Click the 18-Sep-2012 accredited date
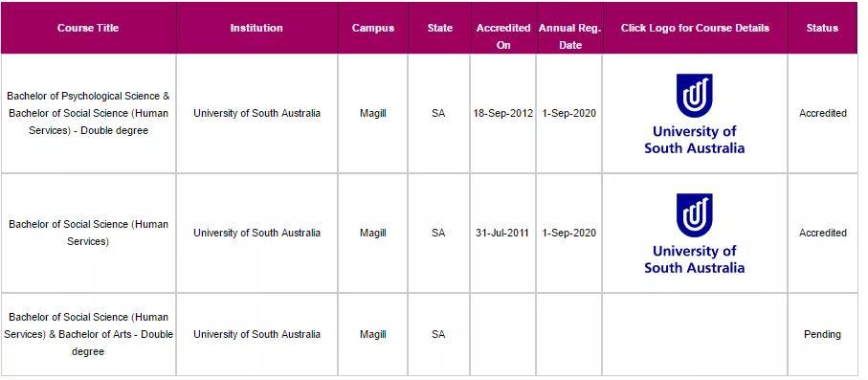The width and height of the screenshot is (868, 380). click(502, 114)
